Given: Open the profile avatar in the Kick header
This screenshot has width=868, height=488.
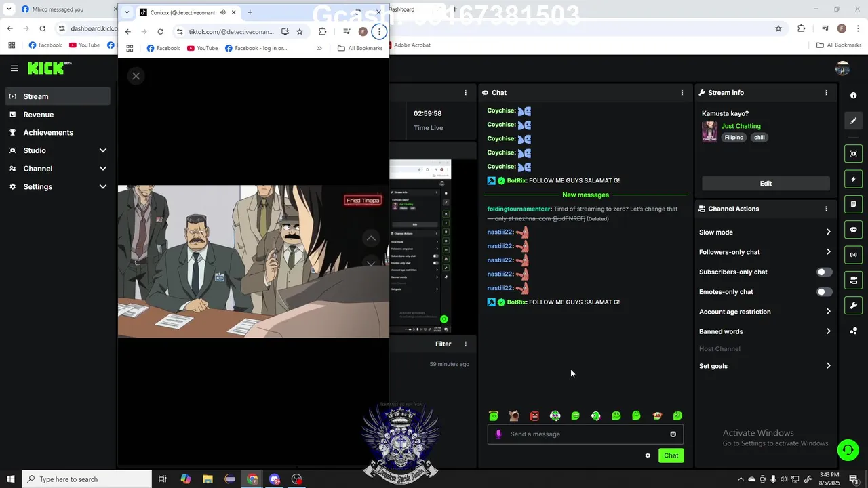Looking at the screenshot, I should click(842, 68).
